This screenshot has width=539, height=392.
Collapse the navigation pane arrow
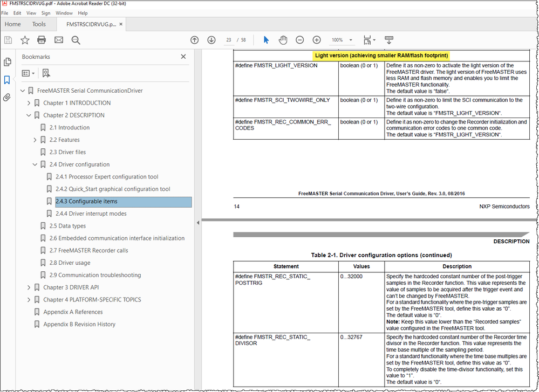[198, 223]
